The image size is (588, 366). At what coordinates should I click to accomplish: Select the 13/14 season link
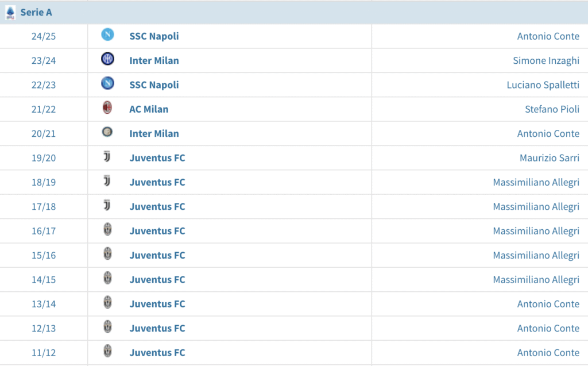(44, 304)
